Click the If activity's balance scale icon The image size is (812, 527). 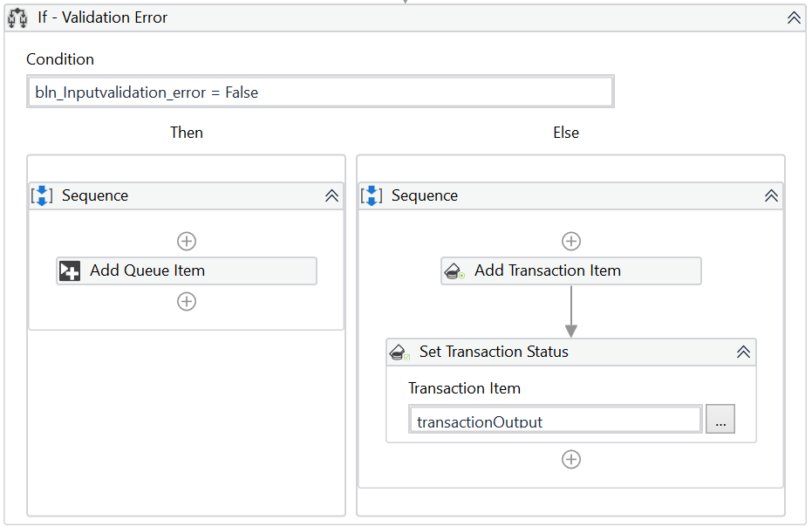(17, 17)
